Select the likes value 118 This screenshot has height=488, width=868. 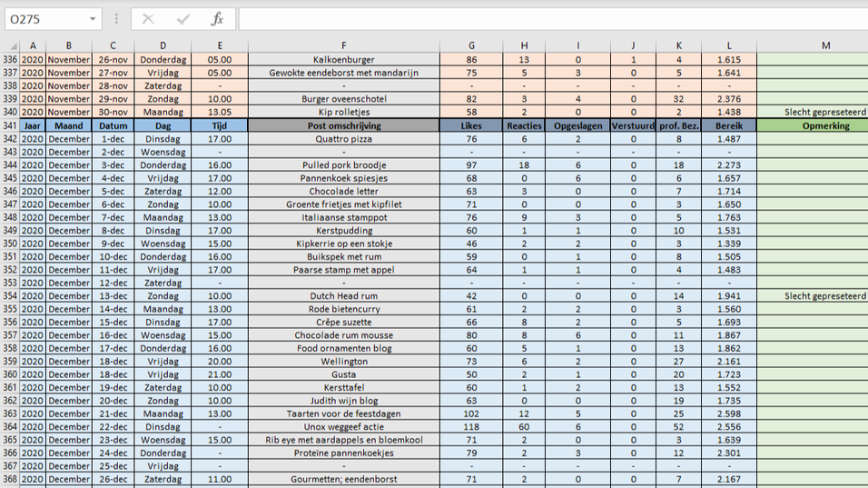471,426
